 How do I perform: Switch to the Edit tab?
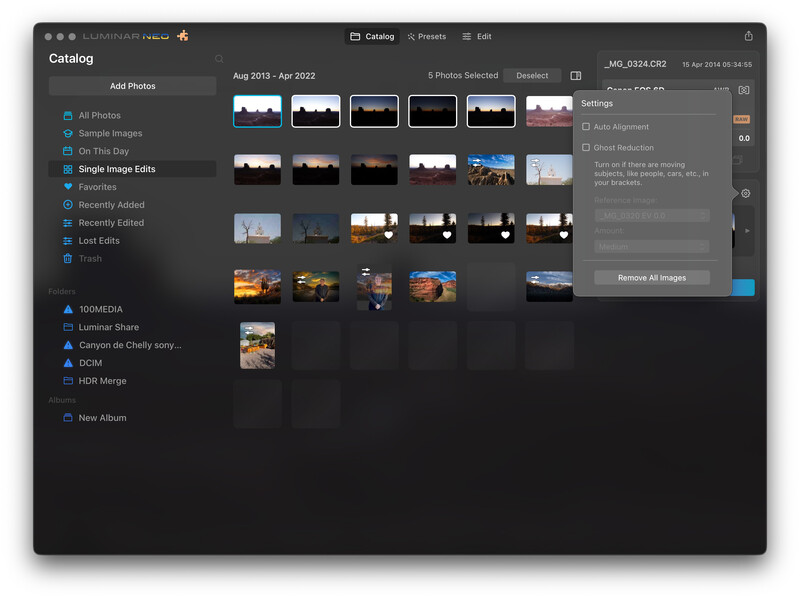pos(477,36)
